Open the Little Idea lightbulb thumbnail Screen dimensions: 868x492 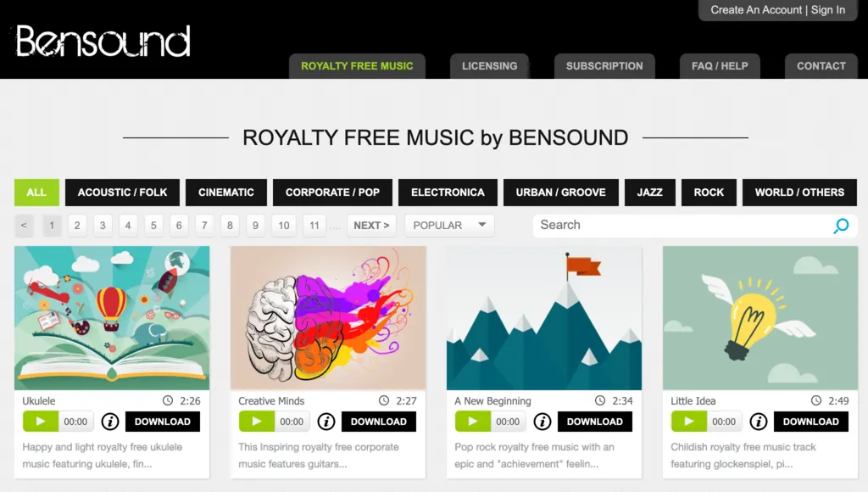tap(760, 318)
